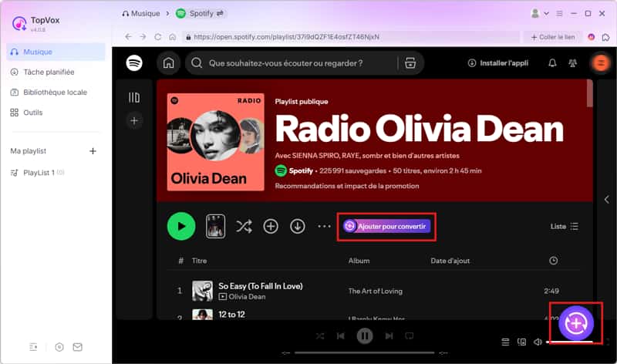Open the Spotify owner link
The height and width of the screenshot is (364, 617).
click(301, 170)
